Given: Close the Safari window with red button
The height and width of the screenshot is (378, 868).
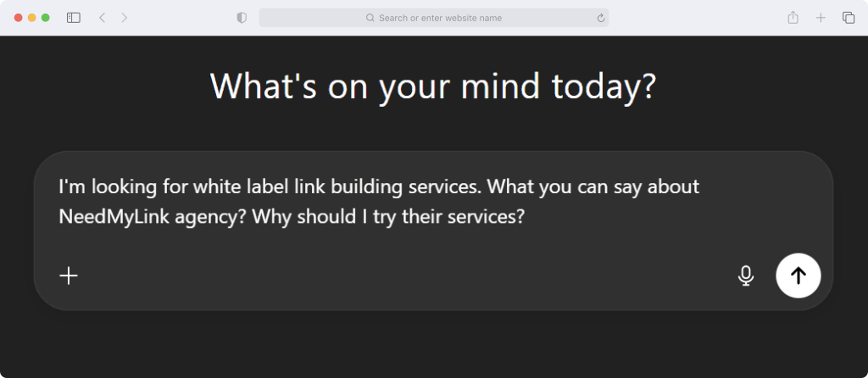Looking at the screenshot, I should pos(19,18).
